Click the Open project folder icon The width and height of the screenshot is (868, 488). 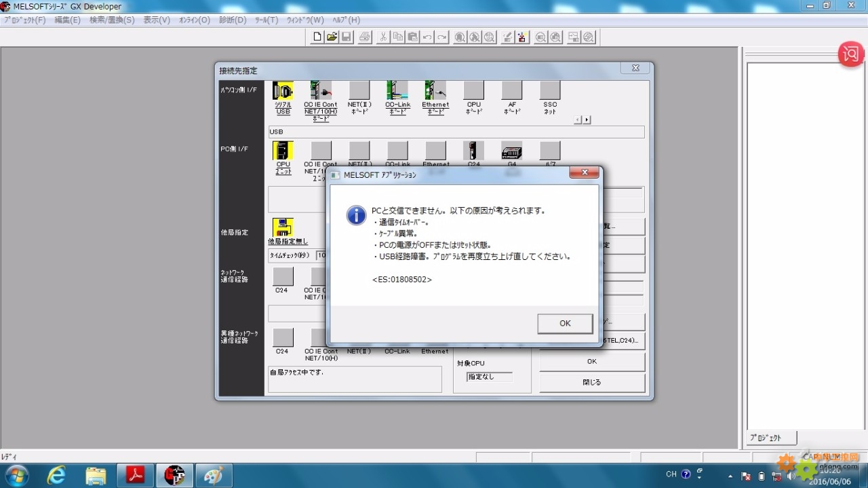coord(332,37)
